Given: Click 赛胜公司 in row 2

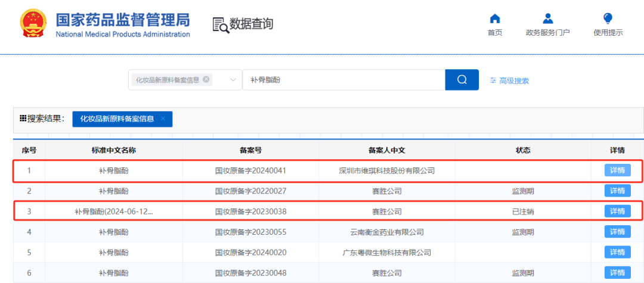Looking at the screenshot, I should tap(386, 191).
